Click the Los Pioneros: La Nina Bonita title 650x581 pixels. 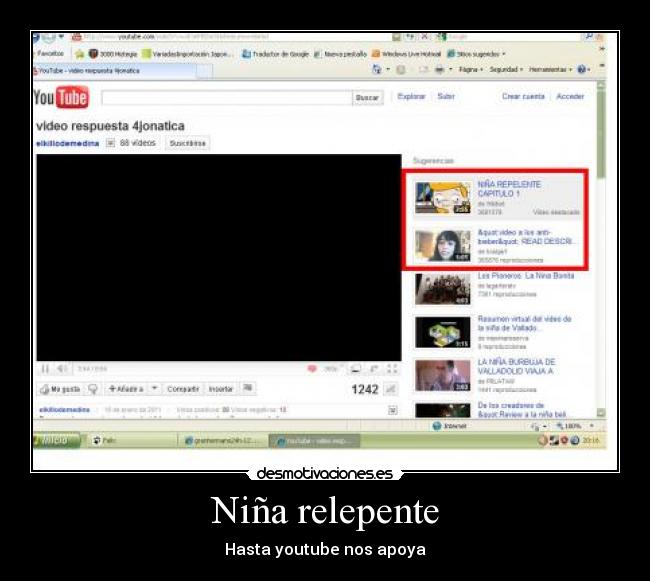[526, 276]
